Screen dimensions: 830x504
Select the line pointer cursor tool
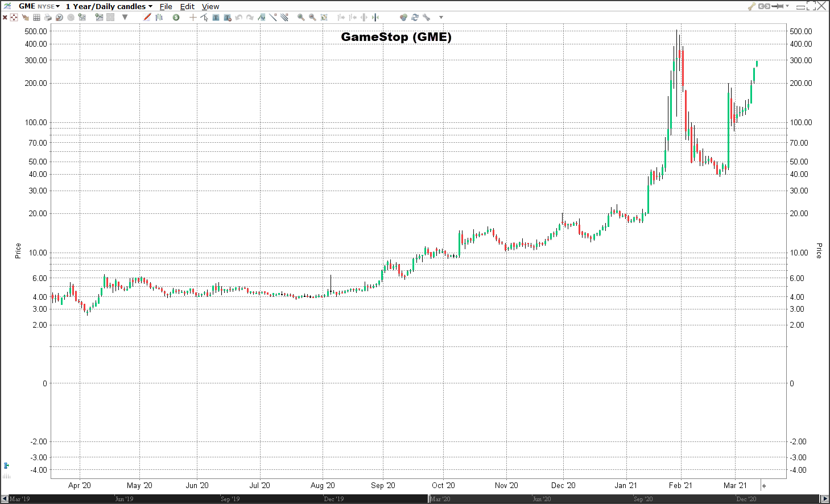point(204,18)
